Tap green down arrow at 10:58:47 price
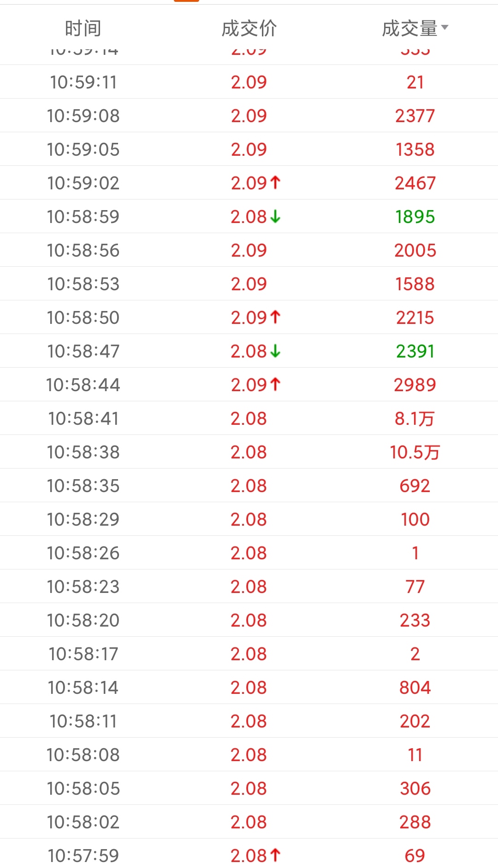This screenshot has height=868, width=498. 275,351
